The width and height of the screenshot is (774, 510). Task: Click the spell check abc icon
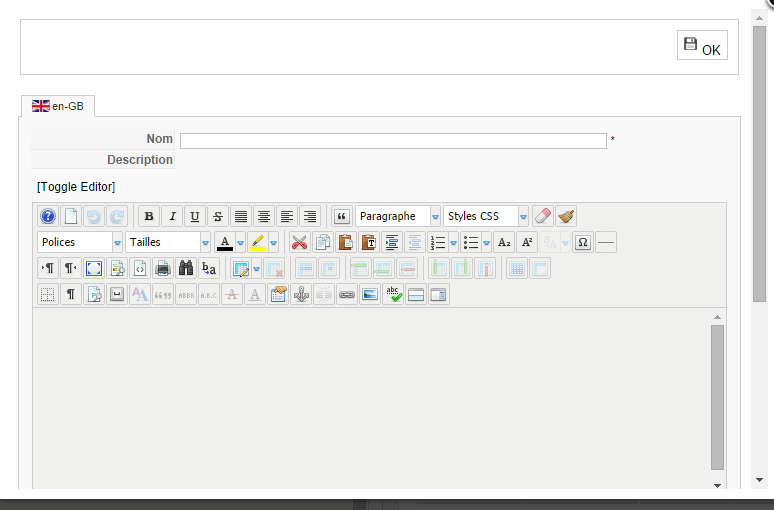point(392,294)
